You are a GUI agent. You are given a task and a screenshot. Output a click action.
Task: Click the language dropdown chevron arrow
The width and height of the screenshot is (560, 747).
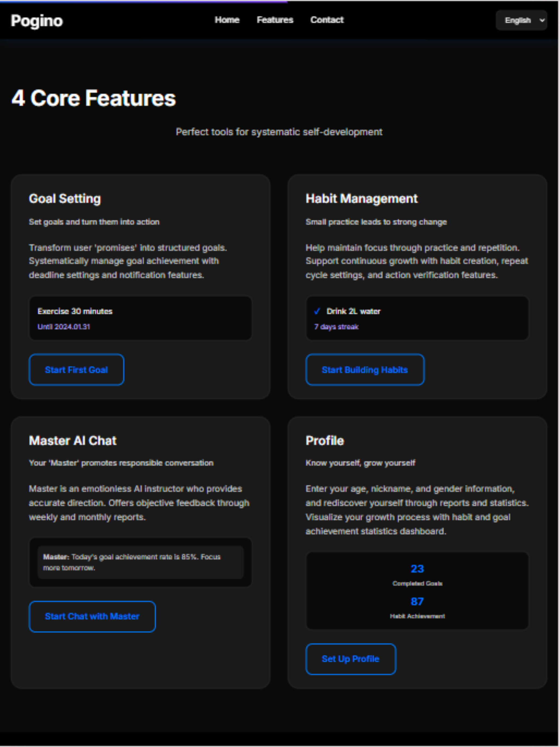(x=542, y=20)
